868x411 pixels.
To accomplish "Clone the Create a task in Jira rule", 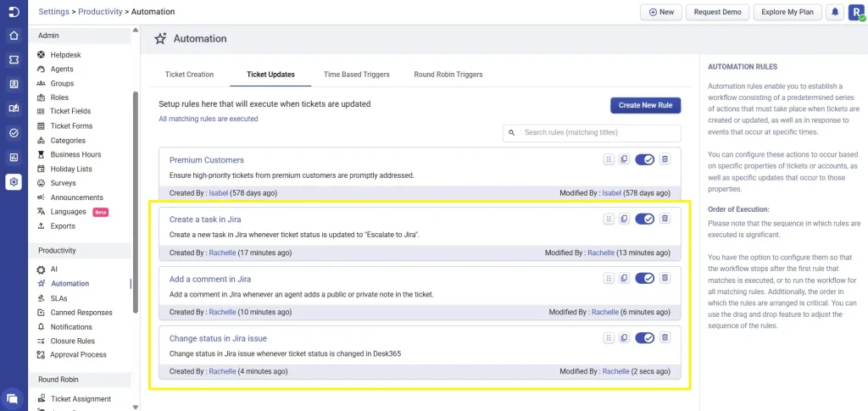I will click(624, 219).
